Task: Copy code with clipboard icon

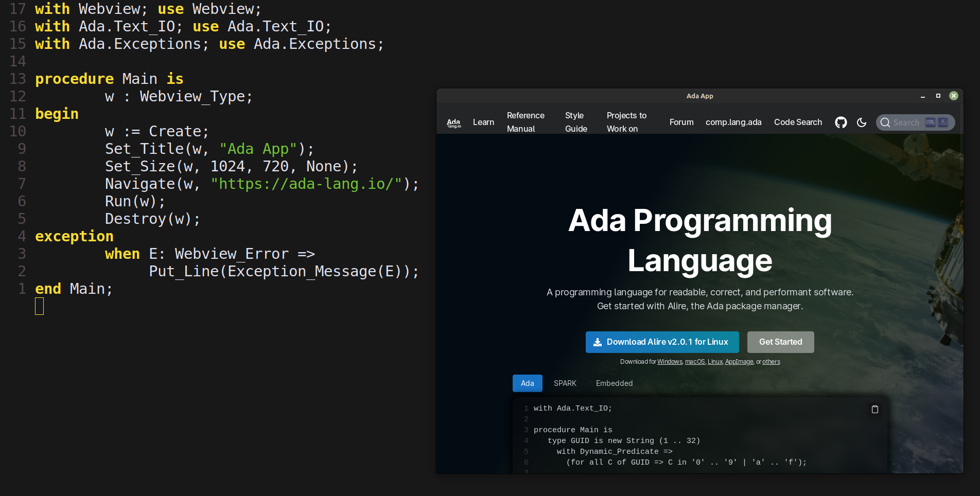Action: tap(874, 410)
